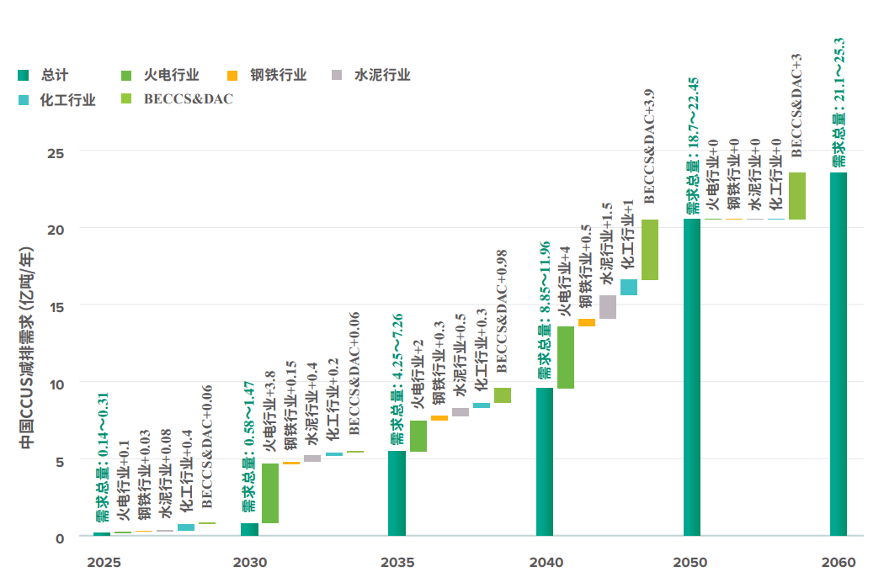The image size is (884, 588).
Task: Click the BECCS&DAC+3 bar after 2050
Action: pyautogui.click(x=797, y=196)
